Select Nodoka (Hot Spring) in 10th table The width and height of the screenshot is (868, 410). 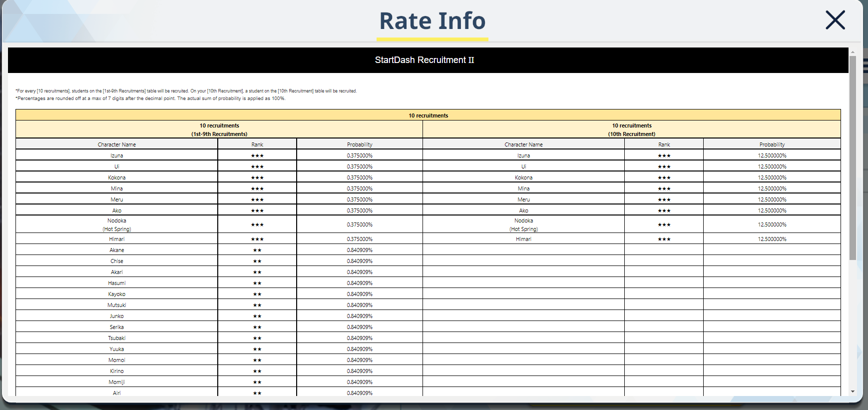(x=523, y=224)
